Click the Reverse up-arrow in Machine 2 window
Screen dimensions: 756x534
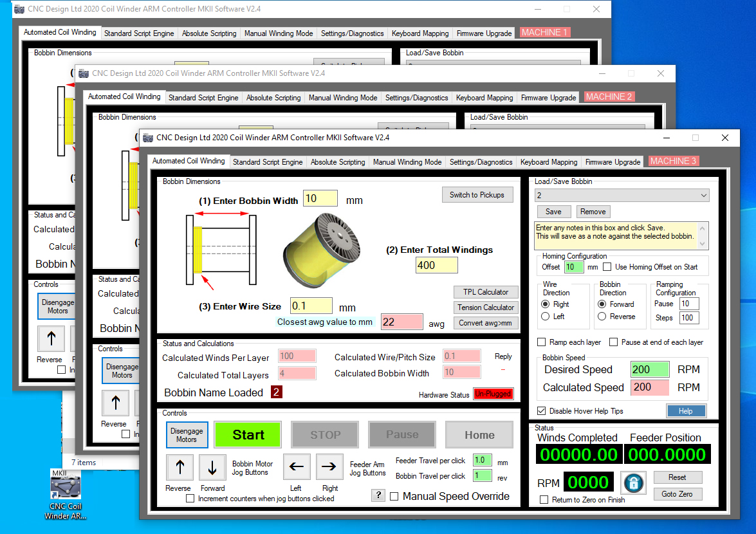[x=116, y=402]
